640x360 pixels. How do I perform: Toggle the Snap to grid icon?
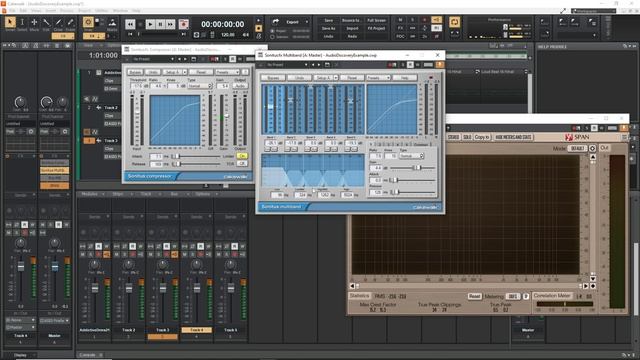point(88,22)
